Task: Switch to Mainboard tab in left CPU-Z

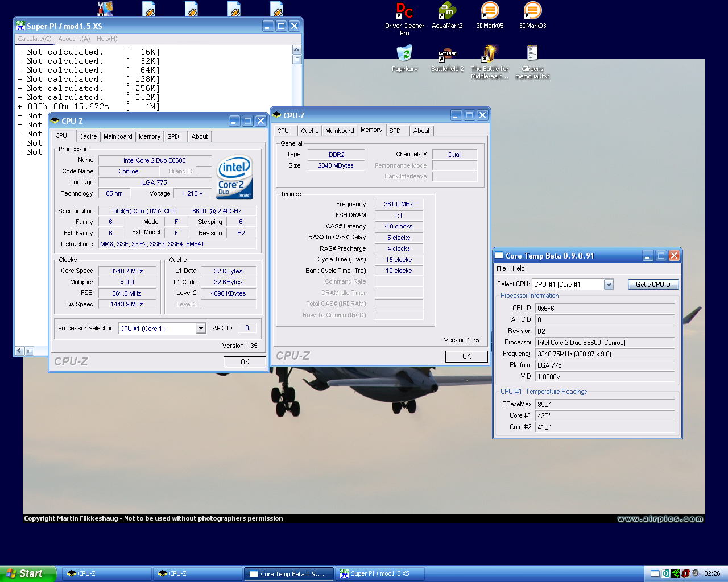Action: pos(118,136)
